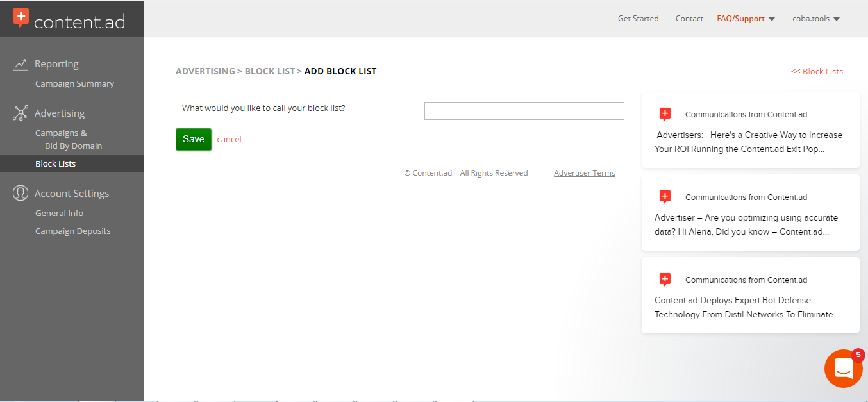Open Reporting section in sidebar
This screenshot has height=402, width=868.
(x=56, y=64)
